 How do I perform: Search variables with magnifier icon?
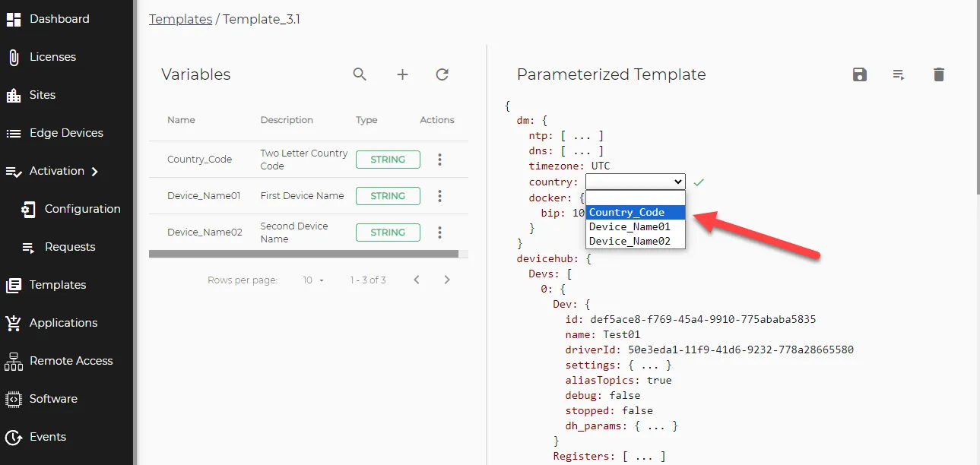[x=360, y=74]
